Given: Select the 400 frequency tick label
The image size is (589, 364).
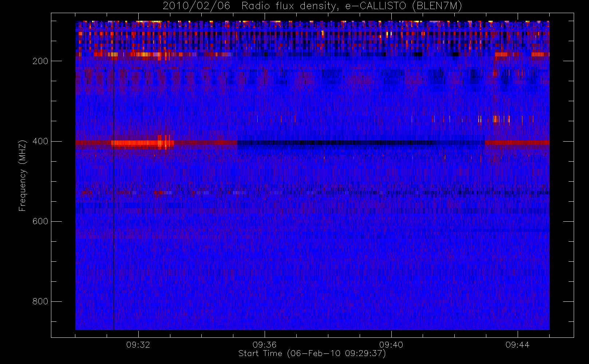Looking at the screenshot, I should [40, 141].
